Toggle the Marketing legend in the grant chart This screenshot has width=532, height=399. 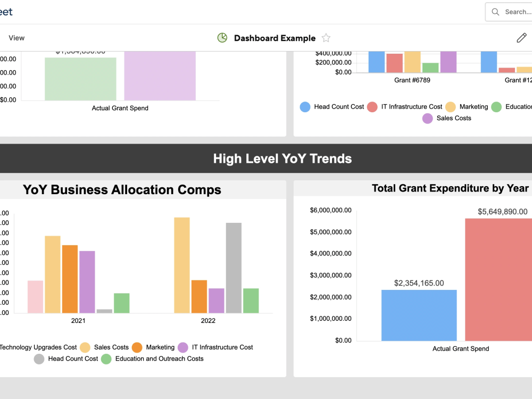[467, 106]
